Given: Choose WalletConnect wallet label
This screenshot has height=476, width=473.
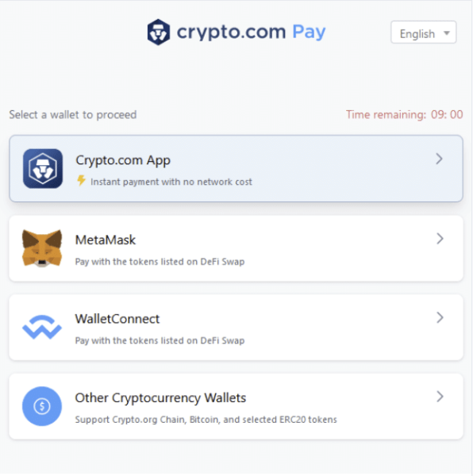Looking at the screenshot, I should [x=117, y=319].
